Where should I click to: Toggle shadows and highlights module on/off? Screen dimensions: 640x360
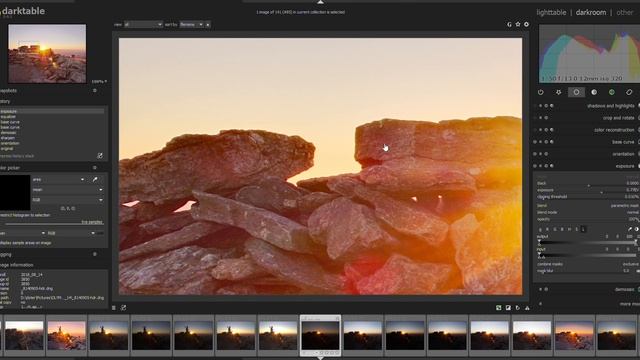535,106
